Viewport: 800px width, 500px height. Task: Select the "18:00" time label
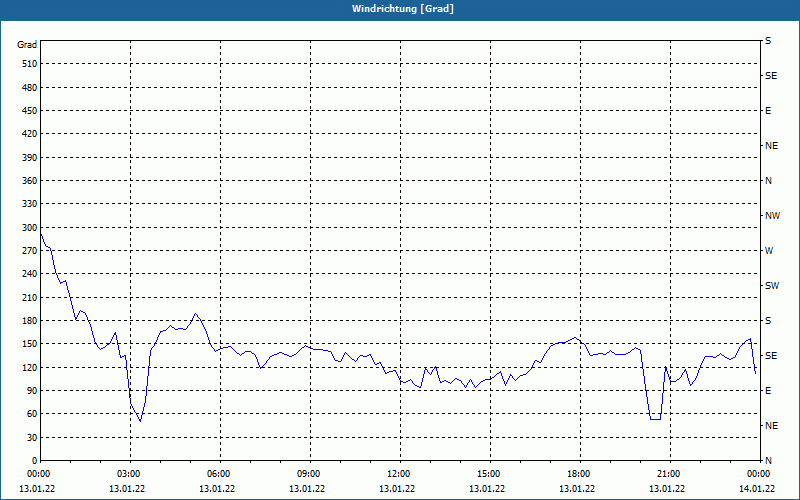(x=577, y=474)
